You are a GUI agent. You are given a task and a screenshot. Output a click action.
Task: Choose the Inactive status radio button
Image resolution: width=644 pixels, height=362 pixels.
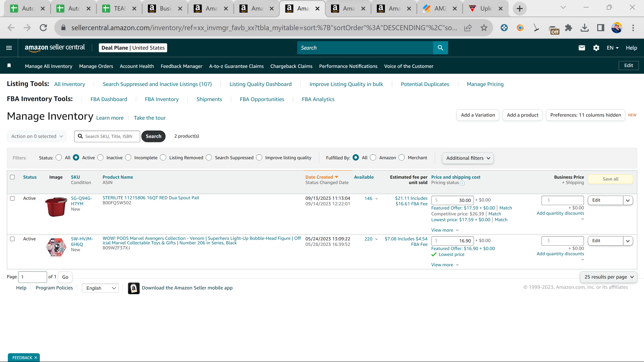100,158
